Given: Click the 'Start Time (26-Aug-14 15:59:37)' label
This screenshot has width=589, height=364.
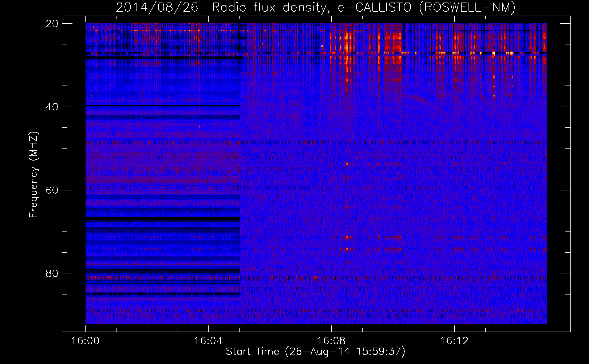Looking at the screenshot, I should 316,352.
